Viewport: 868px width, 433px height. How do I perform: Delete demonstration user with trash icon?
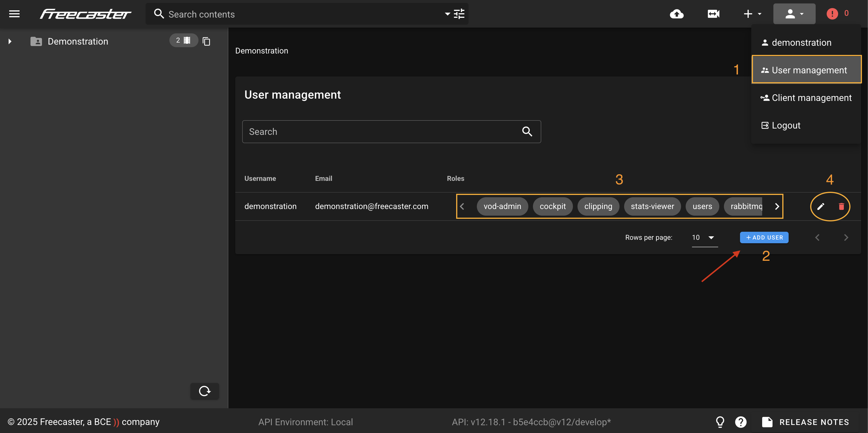(841, 206)
